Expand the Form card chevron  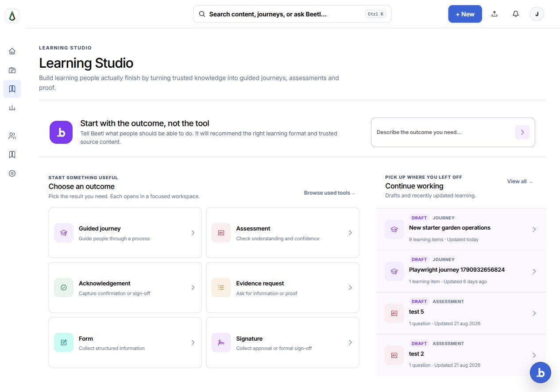(x=193, y=342)
